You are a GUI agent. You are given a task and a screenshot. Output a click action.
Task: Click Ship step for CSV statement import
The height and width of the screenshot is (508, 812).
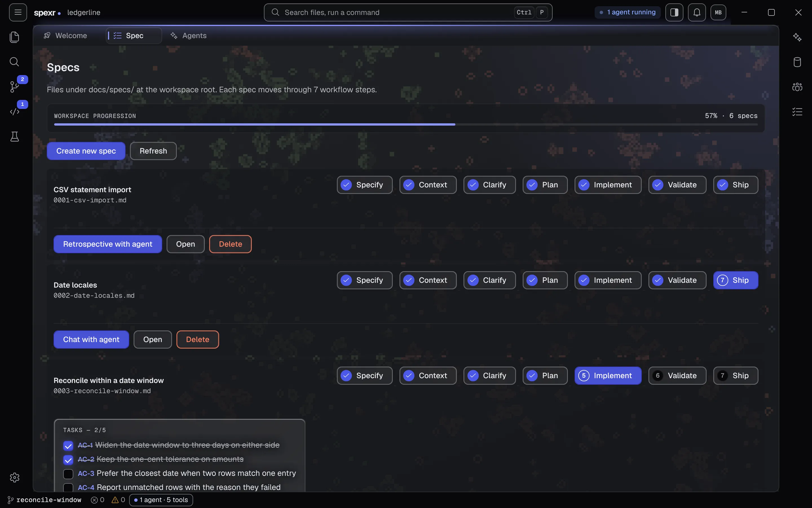[736, 185]
